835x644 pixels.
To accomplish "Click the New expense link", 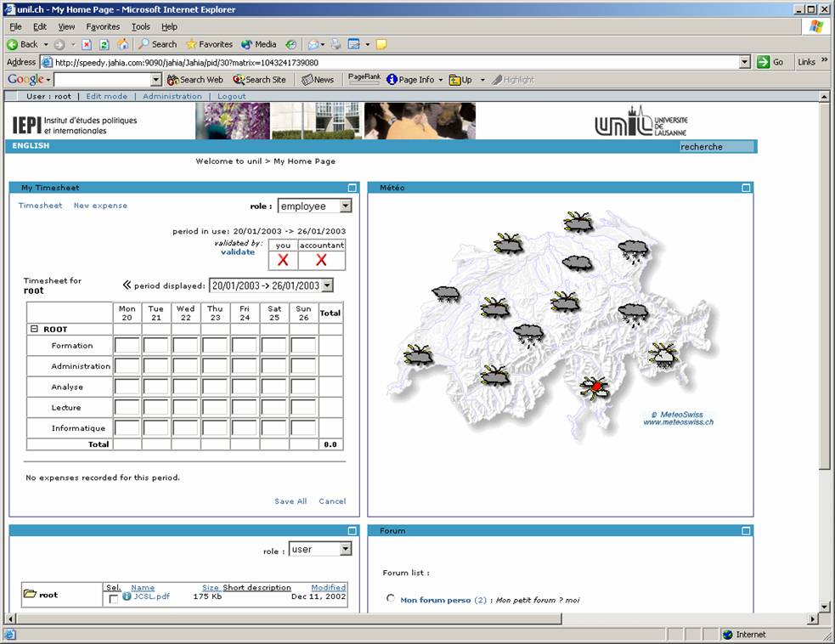I will 100,206.
